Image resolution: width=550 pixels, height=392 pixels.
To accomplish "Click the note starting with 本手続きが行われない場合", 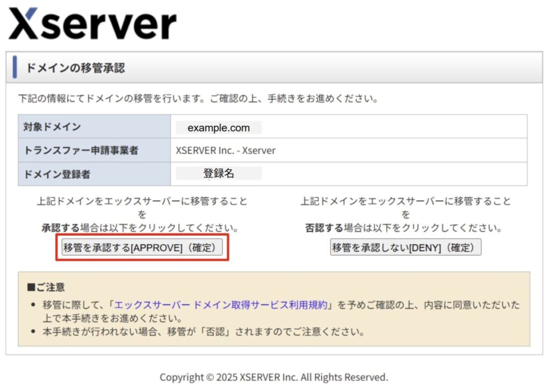I will (204, 331).
